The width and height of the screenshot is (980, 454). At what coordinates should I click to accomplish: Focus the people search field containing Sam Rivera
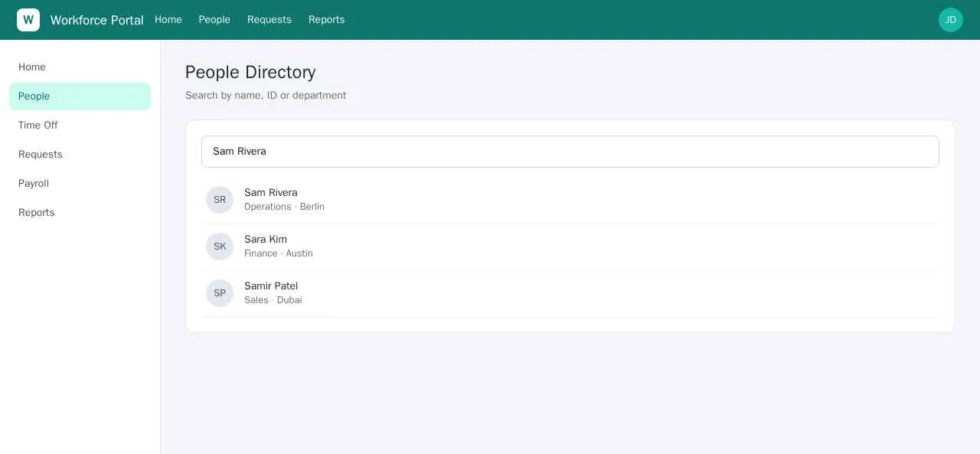[x=570, y=152]
